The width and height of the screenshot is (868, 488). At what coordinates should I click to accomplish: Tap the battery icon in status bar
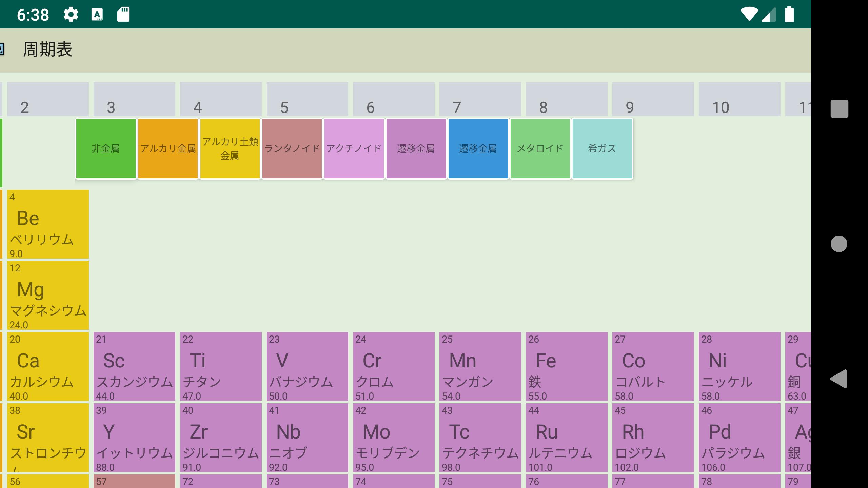click(789, 14)
